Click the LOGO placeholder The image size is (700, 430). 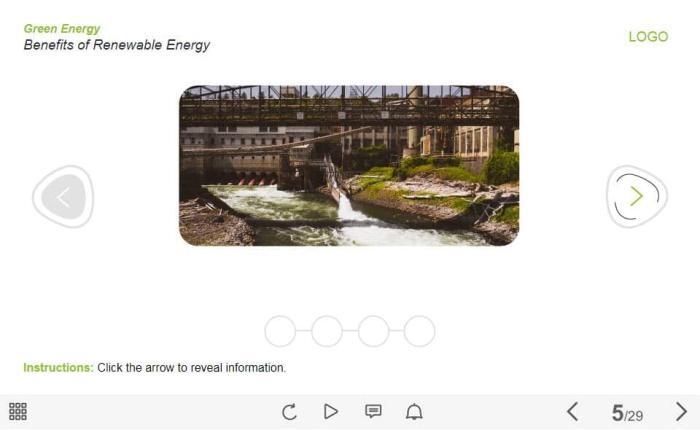pyautogui.click(x=648, y=37)
